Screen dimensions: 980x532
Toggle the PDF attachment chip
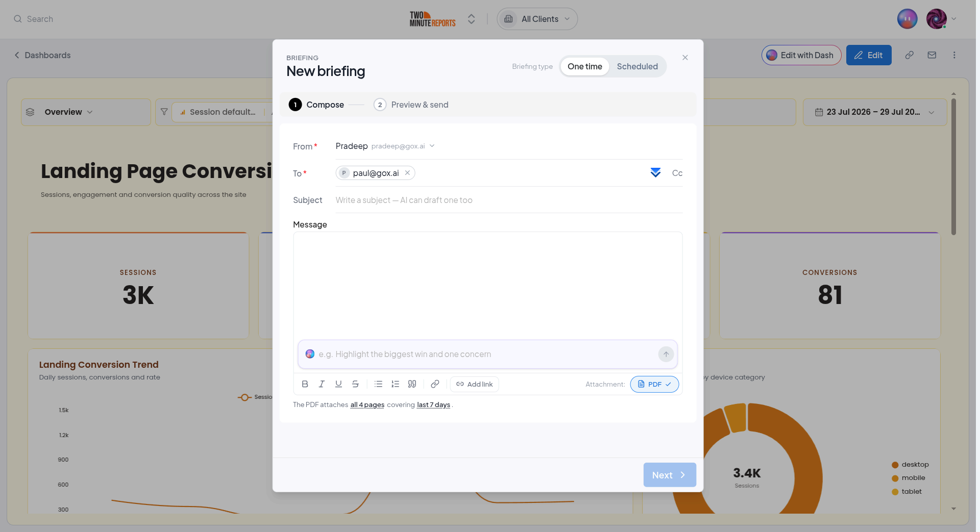654,384
